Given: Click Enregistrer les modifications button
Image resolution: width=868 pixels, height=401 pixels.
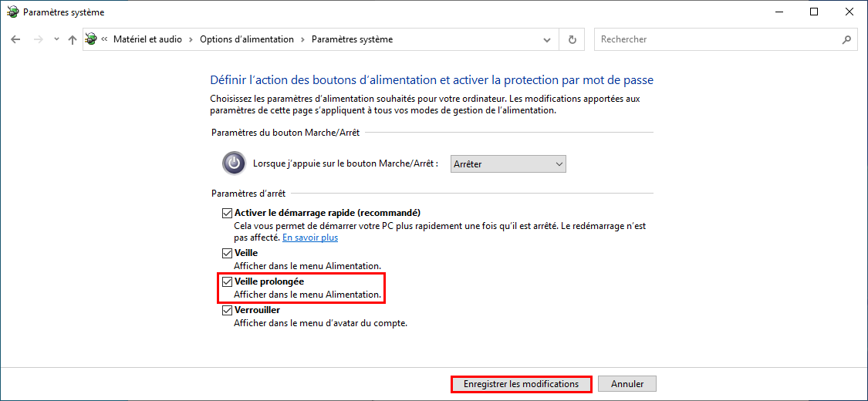Looking at the screenshot, I should click(522, 384).
